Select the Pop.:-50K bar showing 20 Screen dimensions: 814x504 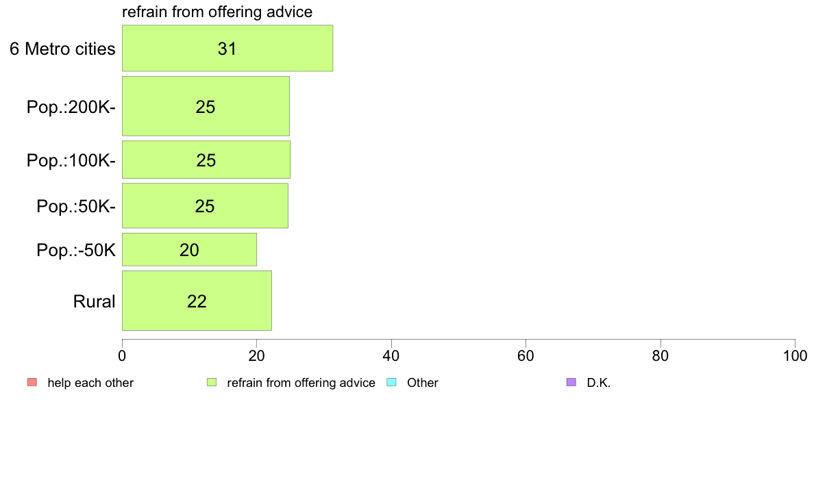pos(190,250)
